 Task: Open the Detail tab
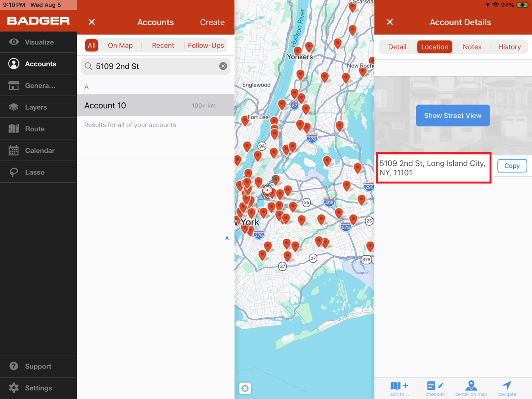[x=397, y=47]
